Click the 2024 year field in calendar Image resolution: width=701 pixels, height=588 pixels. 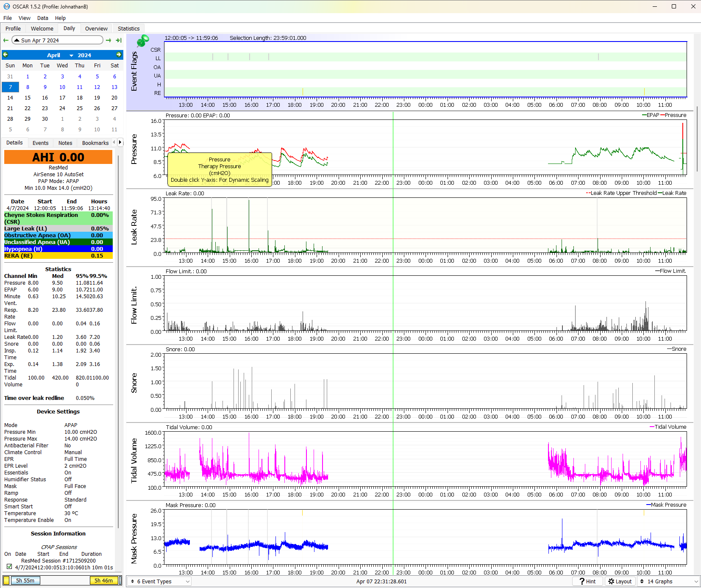[x=84, y=55]
